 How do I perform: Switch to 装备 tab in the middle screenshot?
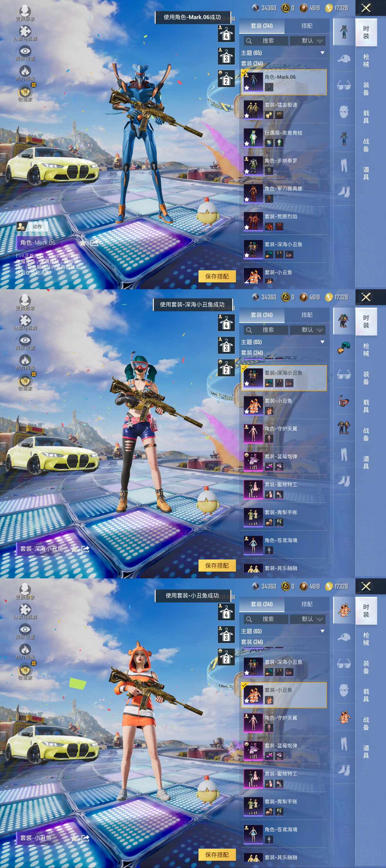click(x=366, y=378)
